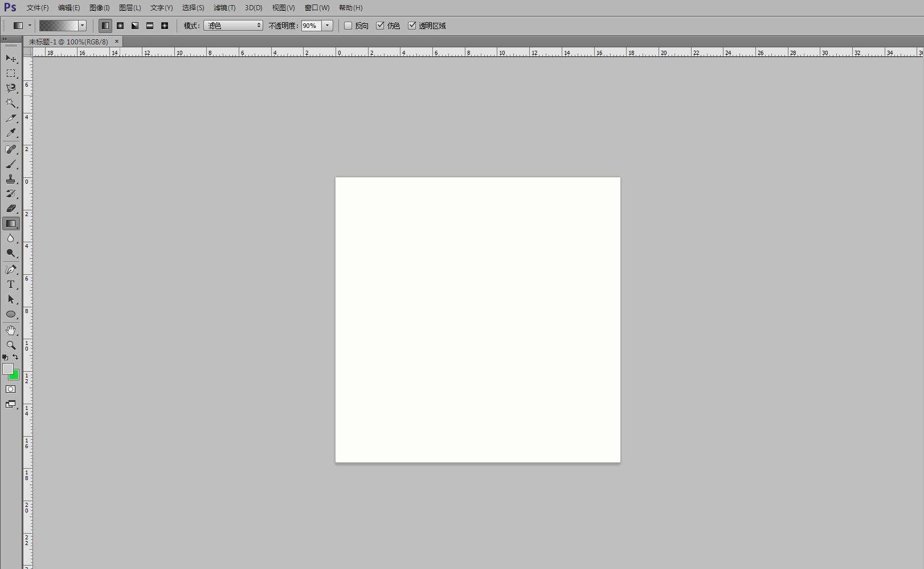Change the screen mode
This screenshot has height=569, width=924.
tap(11, 404)
